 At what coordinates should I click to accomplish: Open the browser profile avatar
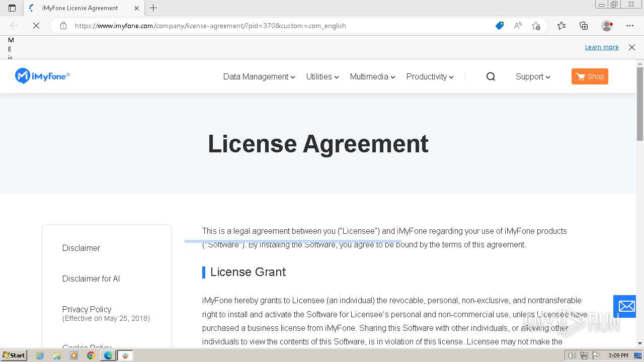[x=607, y=26]
